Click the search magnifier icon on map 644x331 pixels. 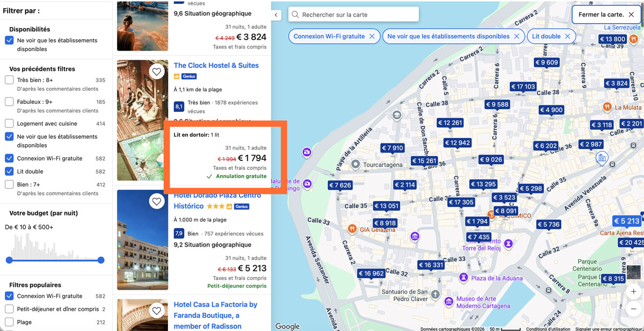tap(295, 15)
